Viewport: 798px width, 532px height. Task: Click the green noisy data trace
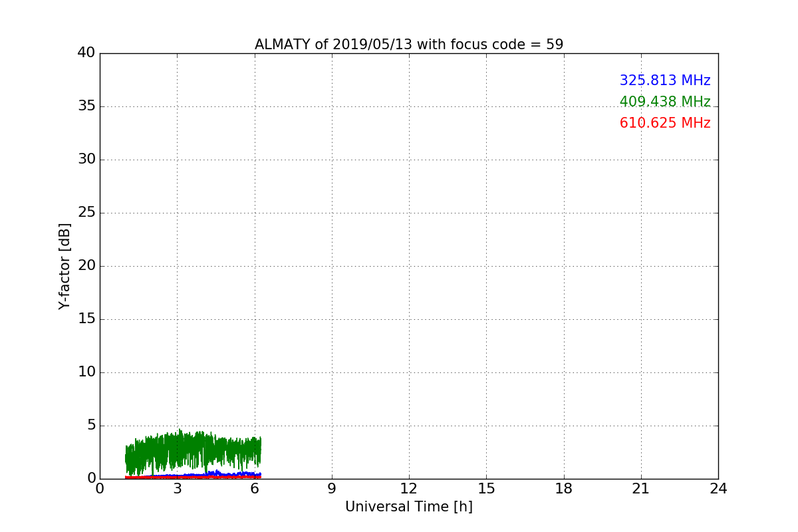tap(193, 452)
